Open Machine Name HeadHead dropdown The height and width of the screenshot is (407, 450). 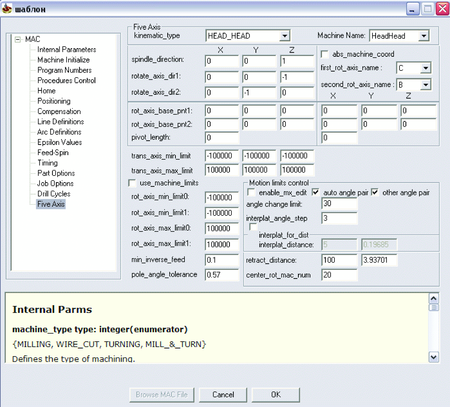pos(423,36)
